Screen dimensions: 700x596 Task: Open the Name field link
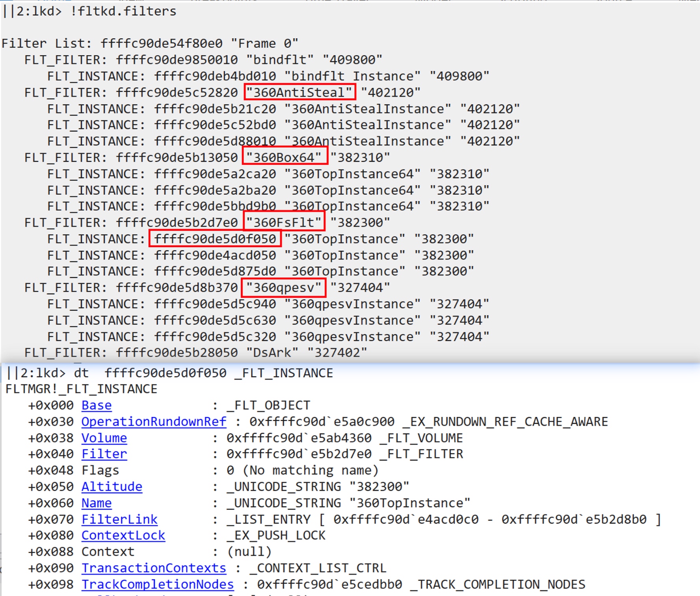97,503
